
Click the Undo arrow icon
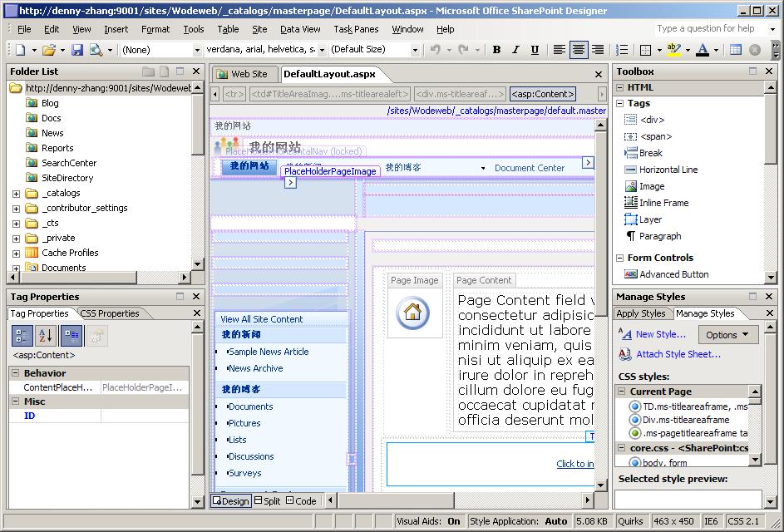436,50
